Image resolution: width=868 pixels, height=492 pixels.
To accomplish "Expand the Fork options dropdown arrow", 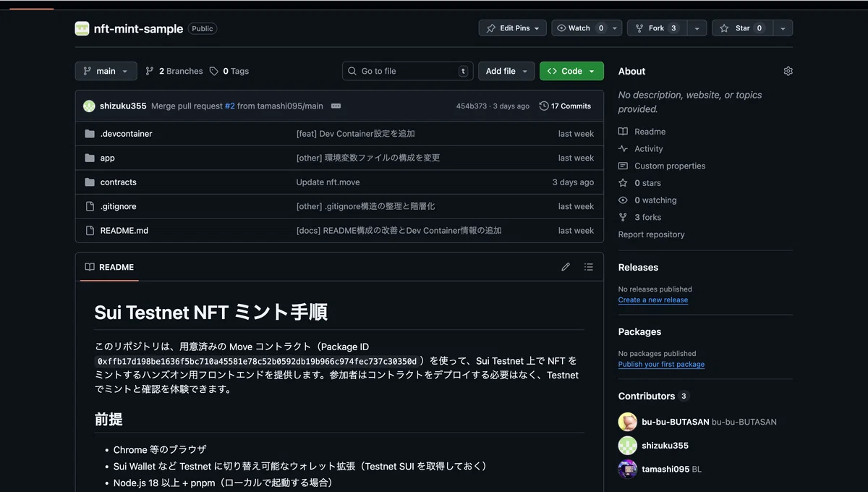I will click(x=697, y=28).
